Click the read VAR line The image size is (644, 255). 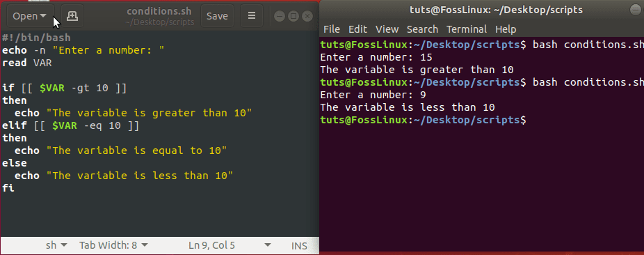point(26,63)
